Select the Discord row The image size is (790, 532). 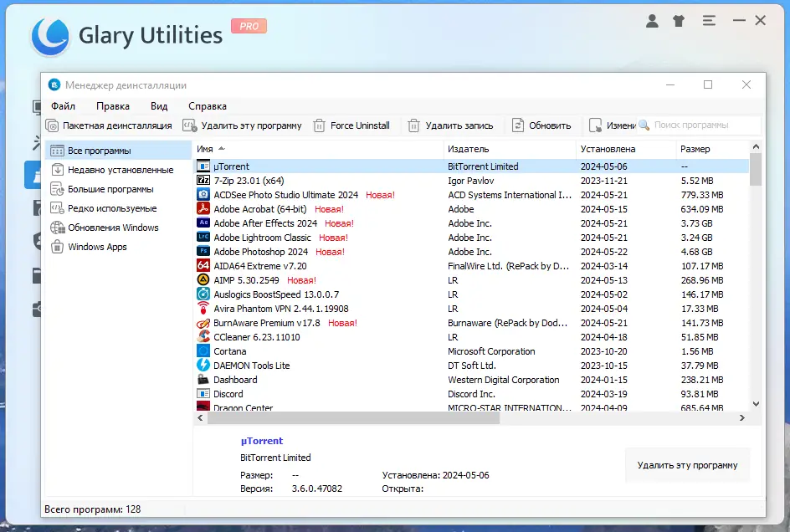point(472,394)
